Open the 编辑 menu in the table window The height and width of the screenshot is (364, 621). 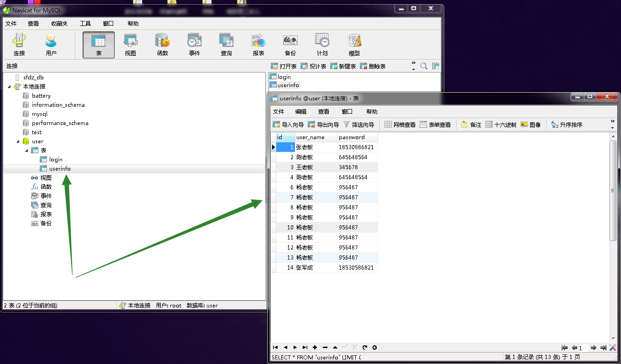pyautogui.click(x=300, y=111)
